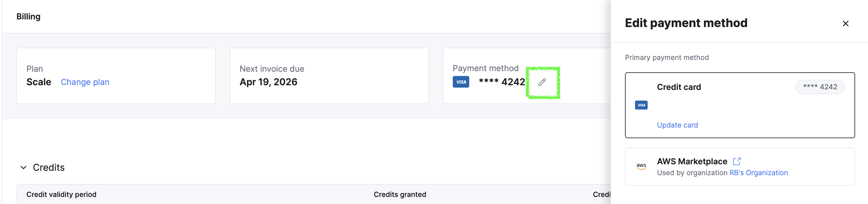Click the Credits section heading

pos(48,168)
